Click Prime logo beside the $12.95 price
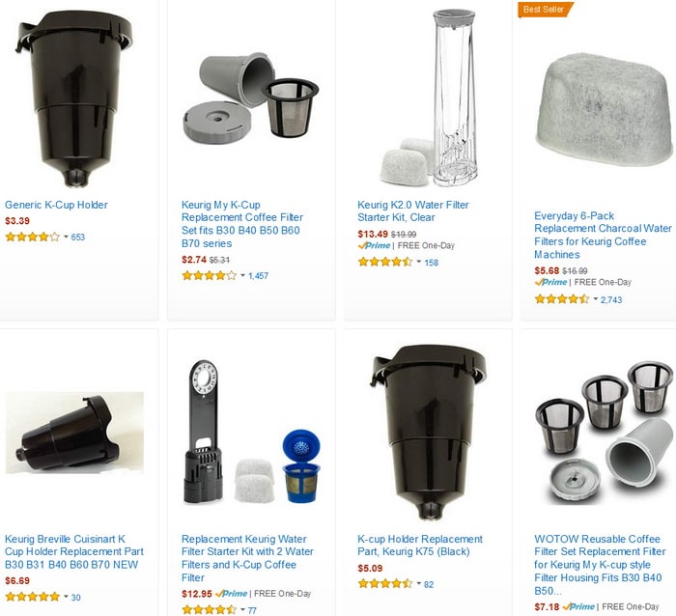Screen dimensions: 676x616 click(231, 594)
